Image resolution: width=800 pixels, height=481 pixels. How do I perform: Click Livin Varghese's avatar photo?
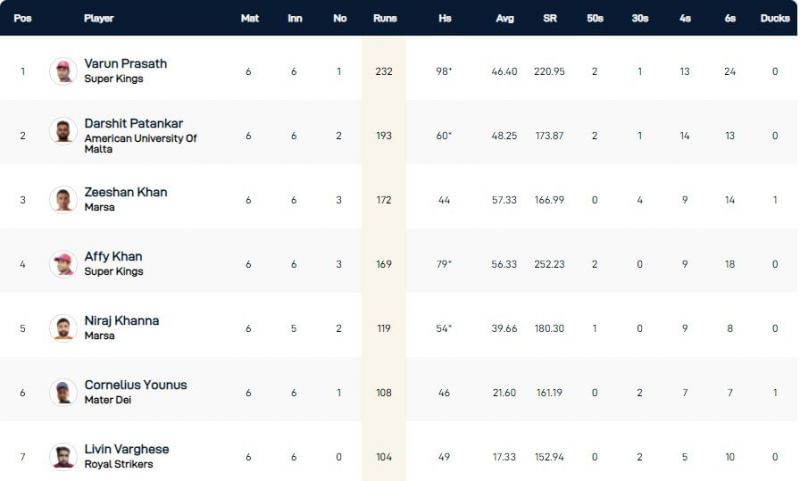pos(63,456)
